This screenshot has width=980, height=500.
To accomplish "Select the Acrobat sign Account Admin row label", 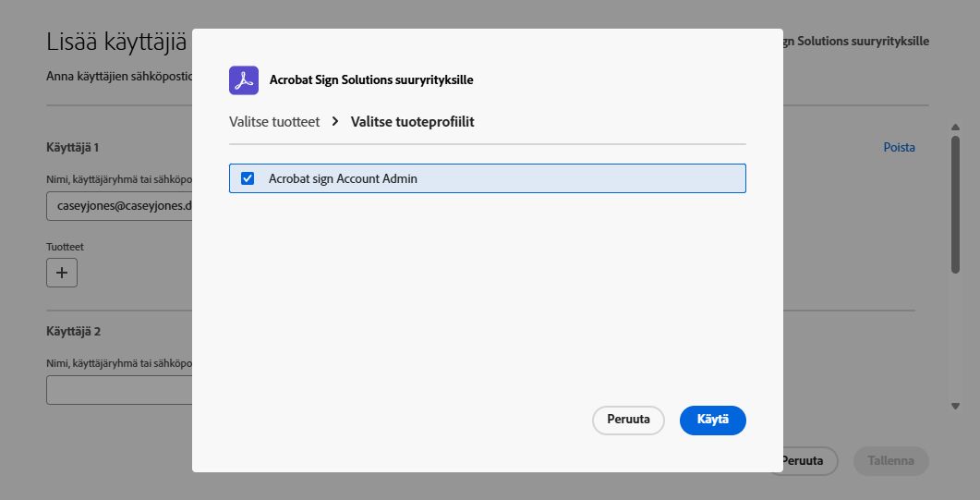I will click(343, 178).
